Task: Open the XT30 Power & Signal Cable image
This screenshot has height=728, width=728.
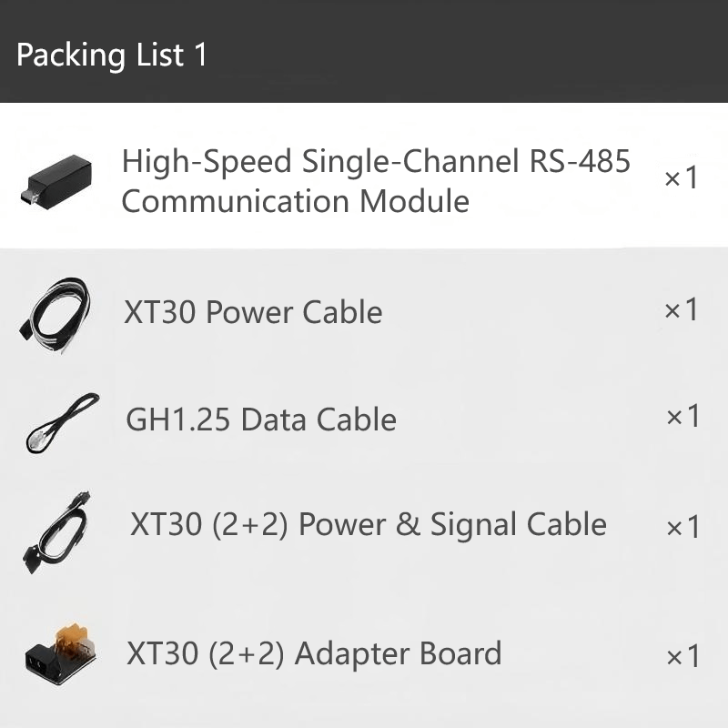Action: (55, 532)
